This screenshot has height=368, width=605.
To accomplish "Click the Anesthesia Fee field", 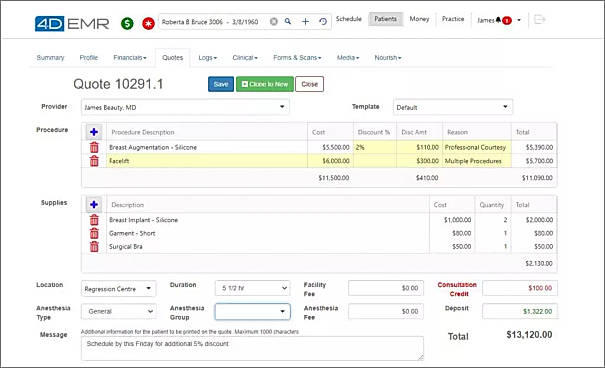I will click(386, 311).
